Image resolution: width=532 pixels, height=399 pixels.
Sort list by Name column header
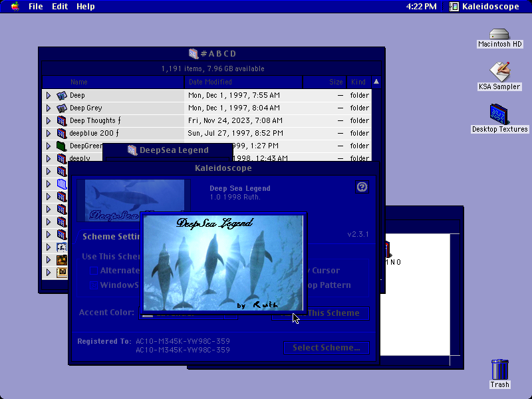113,82
